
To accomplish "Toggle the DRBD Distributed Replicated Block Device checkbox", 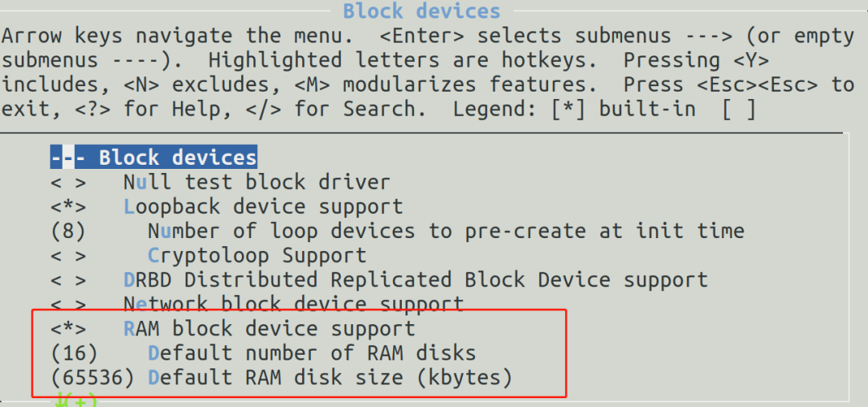I will tap(68, 280).
